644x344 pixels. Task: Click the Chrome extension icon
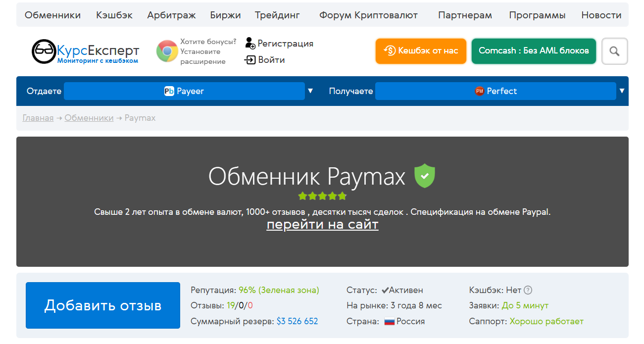167,51
